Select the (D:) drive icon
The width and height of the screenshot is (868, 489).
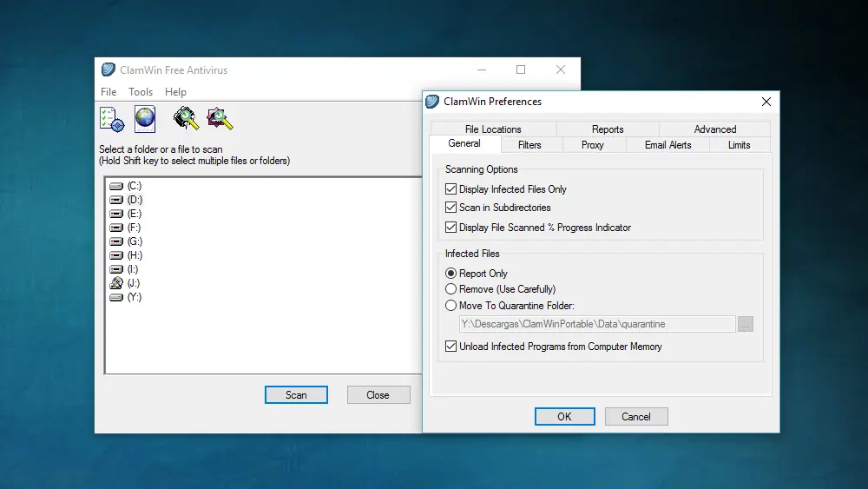click(x=116, y=200)
